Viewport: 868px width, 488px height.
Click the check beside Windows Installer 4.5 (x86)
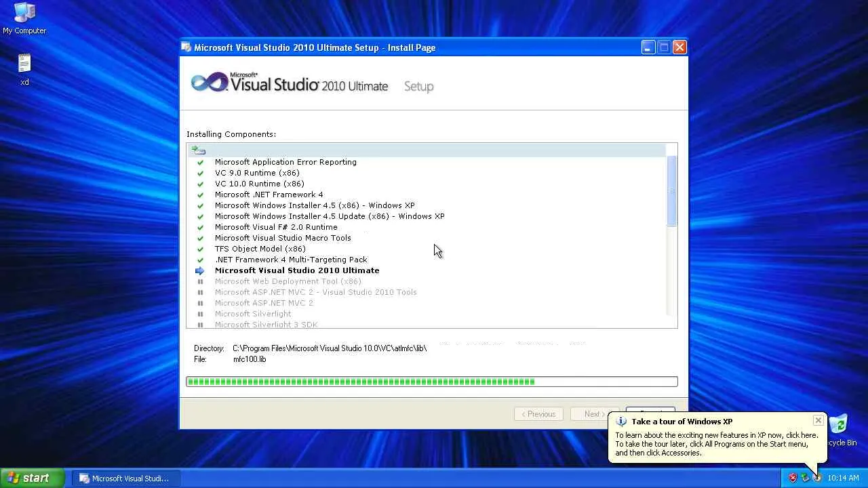coord(200,206)
